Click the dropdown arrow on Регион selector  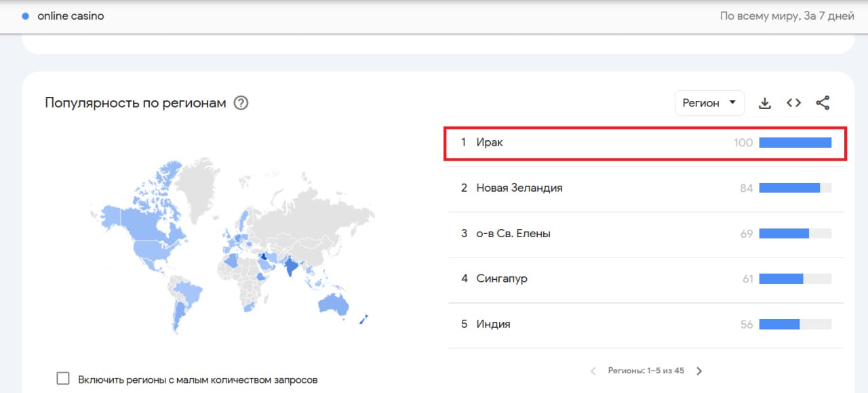(732, 102)
